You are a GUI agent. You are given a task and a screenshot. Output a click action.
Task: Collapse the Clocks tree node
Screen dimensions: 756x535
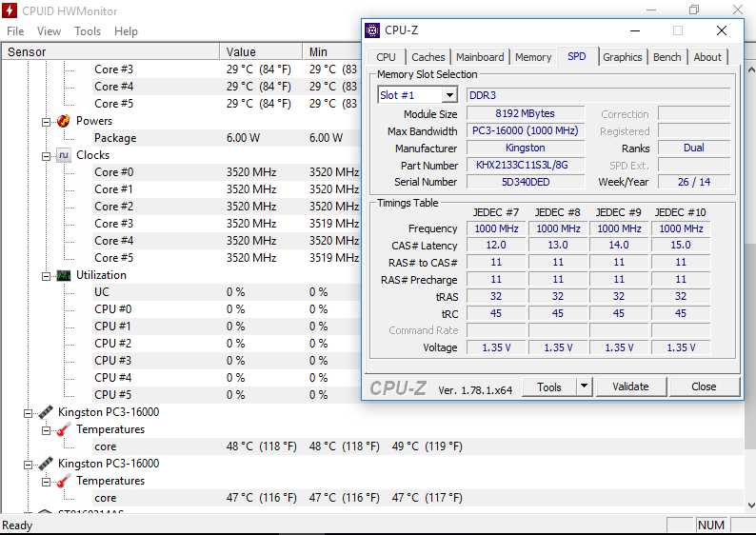click(x=46, y=156)
